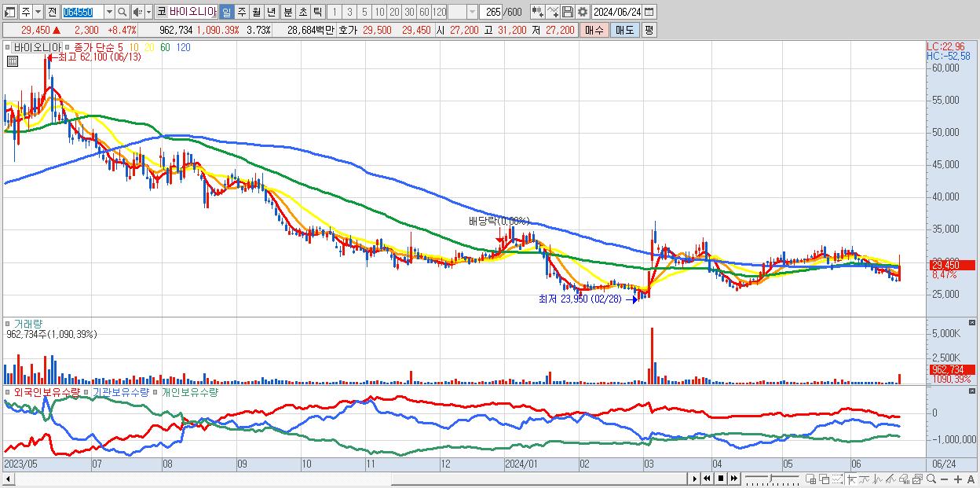This screenshot has width=980, height=488.
Task: Open the stock code history dropdown
Action: coord(109,13)
